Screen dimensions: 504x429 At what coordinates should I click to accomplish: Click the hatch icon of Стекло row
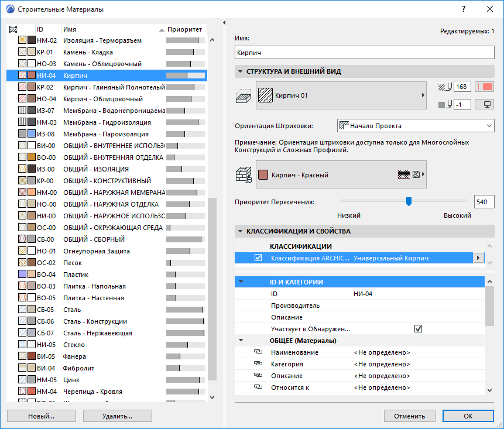coord(22,345)
